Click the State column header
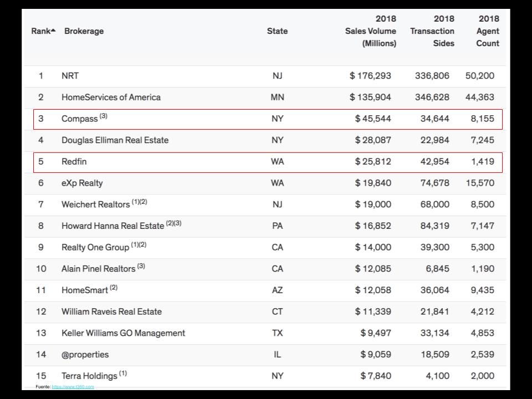 (x=277, y=31)
